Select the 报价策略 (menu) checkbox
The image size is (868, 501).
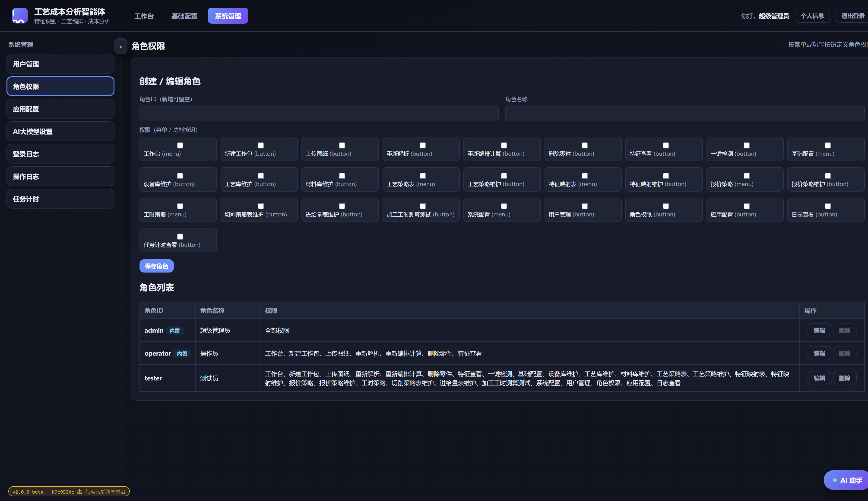pos(747,176)
